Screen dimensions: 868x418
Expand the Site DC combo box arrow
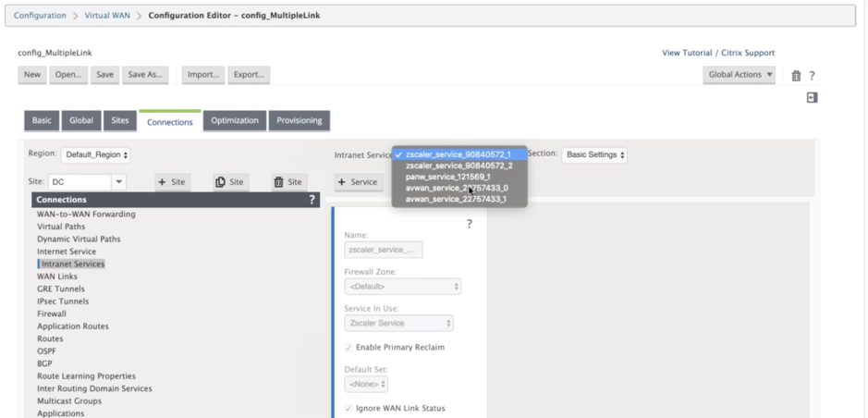coord(118,181)
